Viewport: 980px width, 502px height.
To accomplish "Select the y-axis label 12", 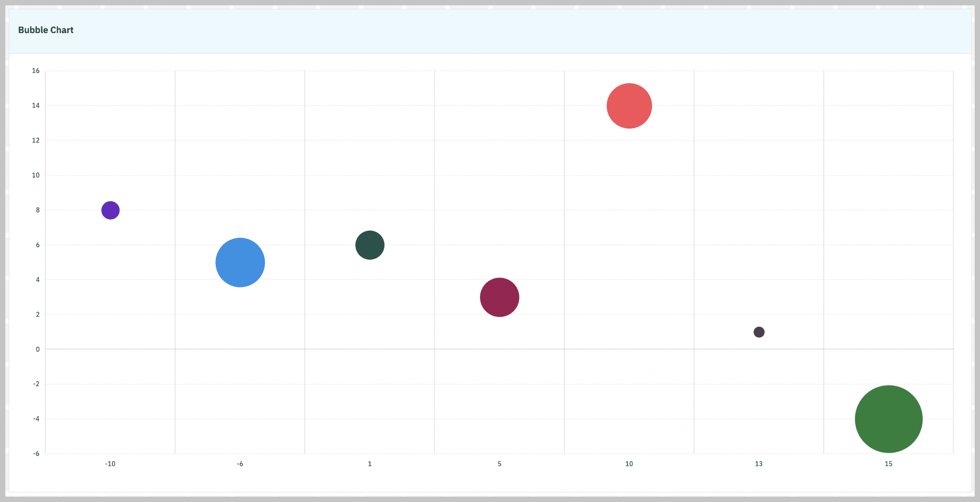I will [x=36, y=140].
